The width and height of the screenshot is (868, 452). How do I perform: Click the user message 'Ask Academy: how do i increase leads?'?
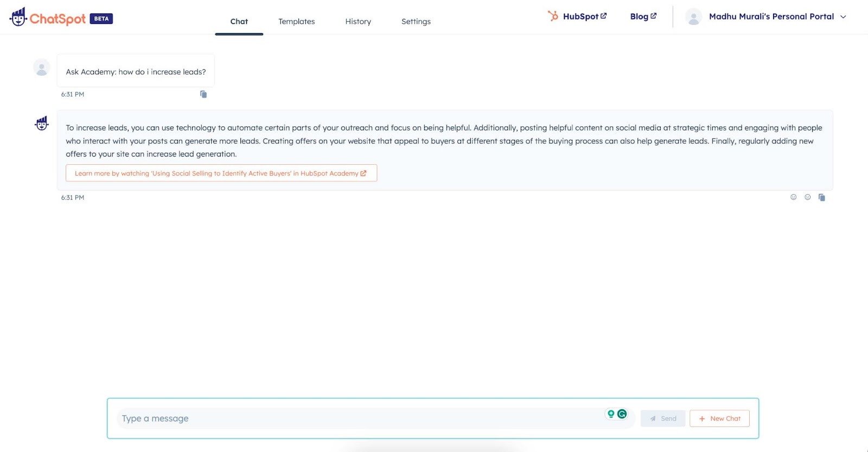[136, 72]
